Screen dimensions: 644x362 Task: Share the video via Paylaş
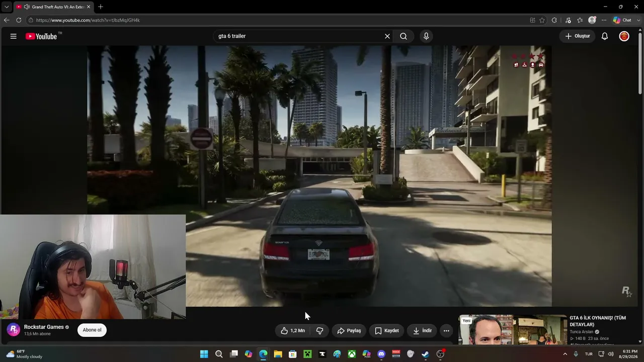click(x=349, y=331)
